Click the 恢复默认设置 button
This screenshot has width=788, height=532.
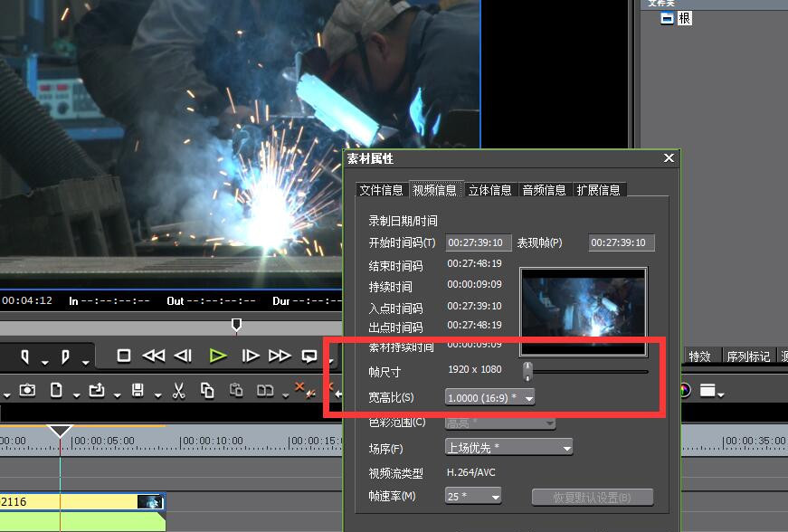coord(595,496)
